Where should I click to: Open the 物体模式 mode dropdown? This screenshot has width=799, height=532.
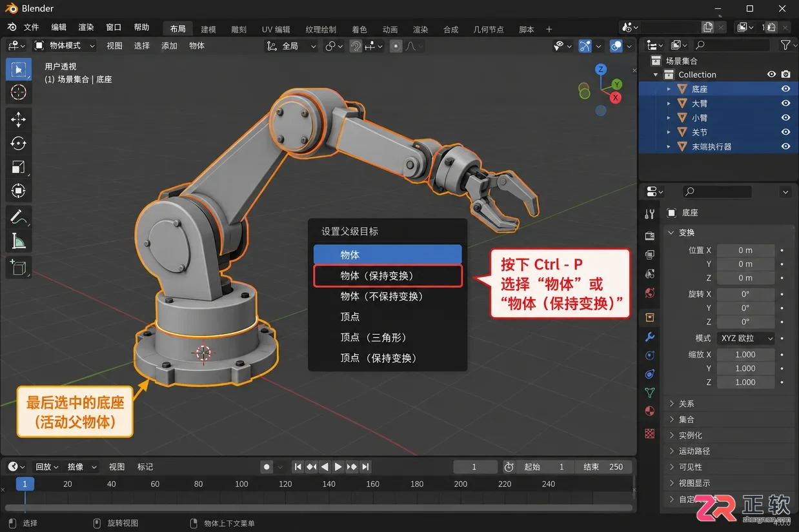click(x=65, y=46)
